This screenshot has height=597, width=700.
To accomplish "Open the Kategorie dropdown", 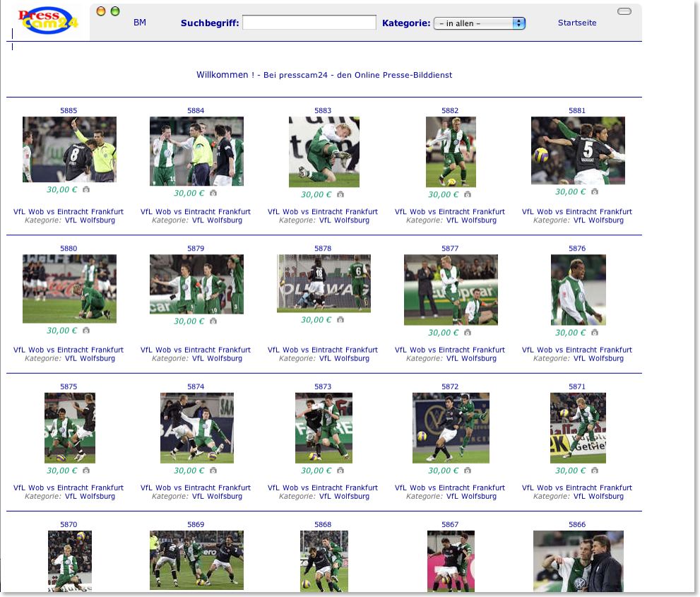I will [x=480, y=23].
